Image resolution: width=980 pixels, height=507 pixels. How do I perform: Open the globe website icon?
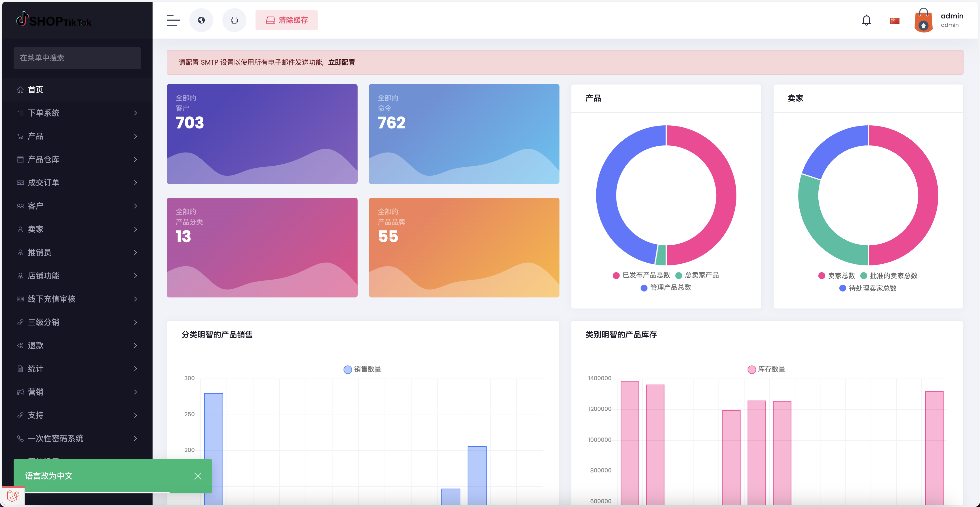pos(201,20)
